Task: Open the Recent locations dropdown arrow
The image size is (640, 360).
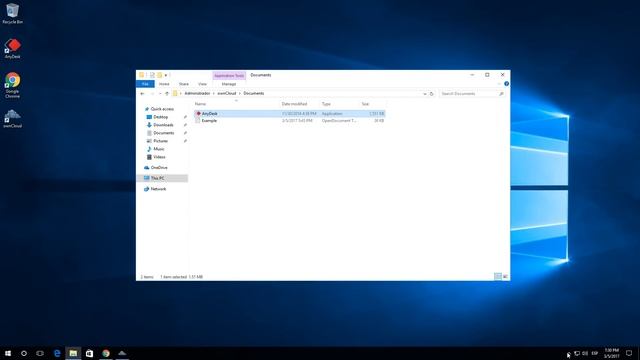Action: click(x=160, y=93)
